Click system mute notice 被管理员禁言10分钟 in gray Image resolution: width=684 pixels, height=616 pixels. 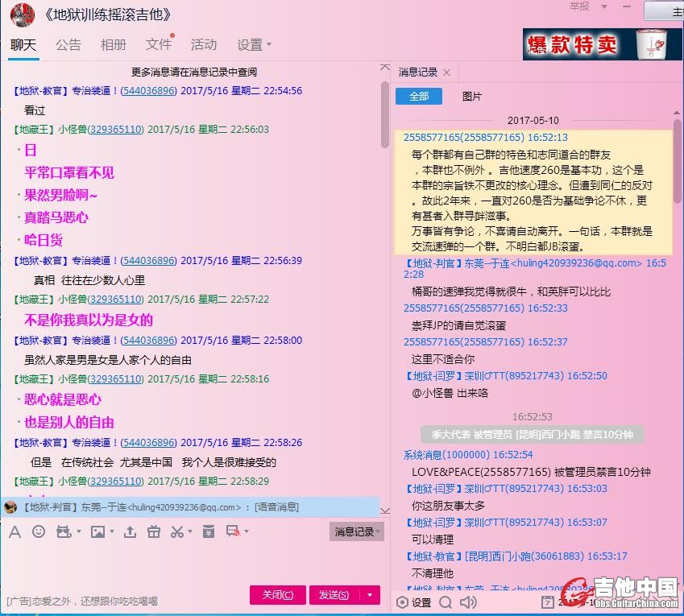[x=533, y=434]
